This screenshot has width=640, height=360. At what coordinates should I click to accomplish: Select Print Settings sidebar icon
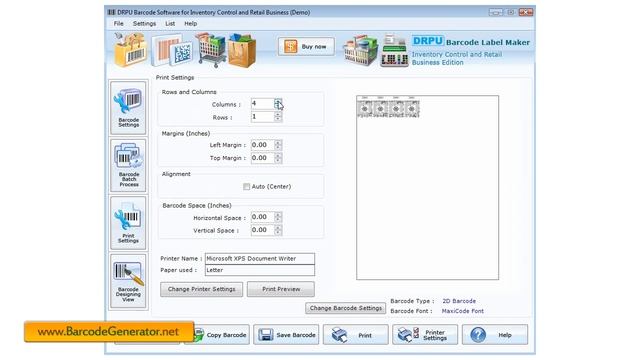click(128, 223)
